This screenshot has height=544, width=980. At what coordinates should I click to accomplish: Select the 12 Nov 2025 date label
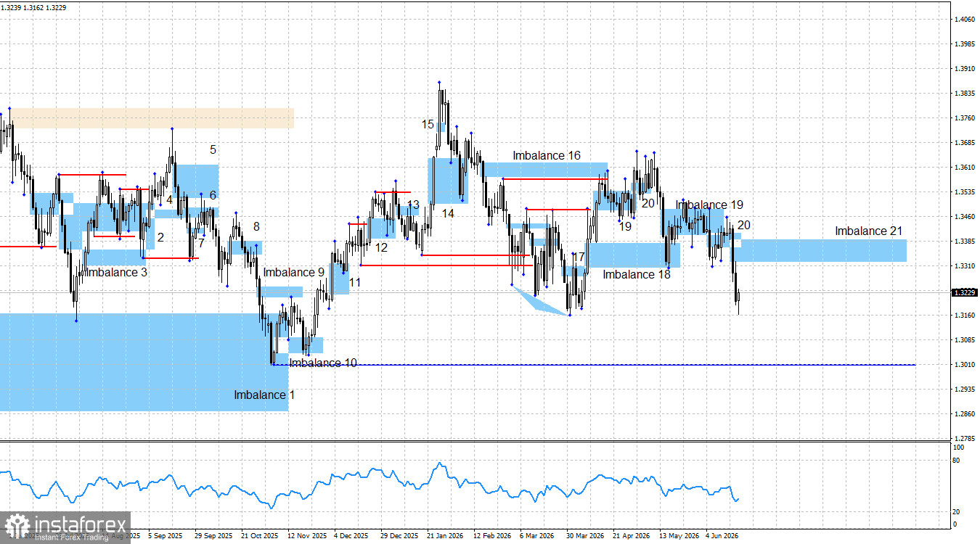(x=307, y=536)
